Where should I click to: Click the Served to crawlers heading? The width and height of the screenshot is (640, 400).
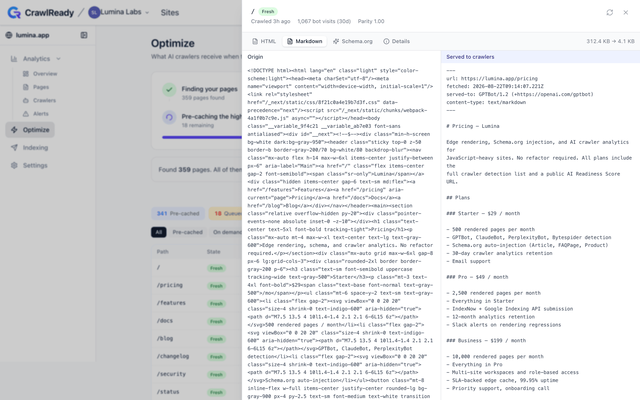[x=470, y=57]
